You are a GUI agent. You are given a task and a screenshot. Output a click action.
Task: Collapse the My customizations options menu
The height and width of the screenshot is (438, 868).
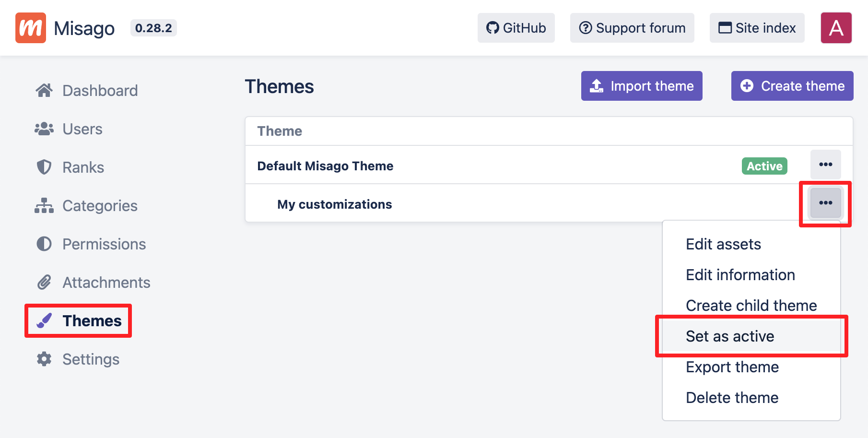825,203
